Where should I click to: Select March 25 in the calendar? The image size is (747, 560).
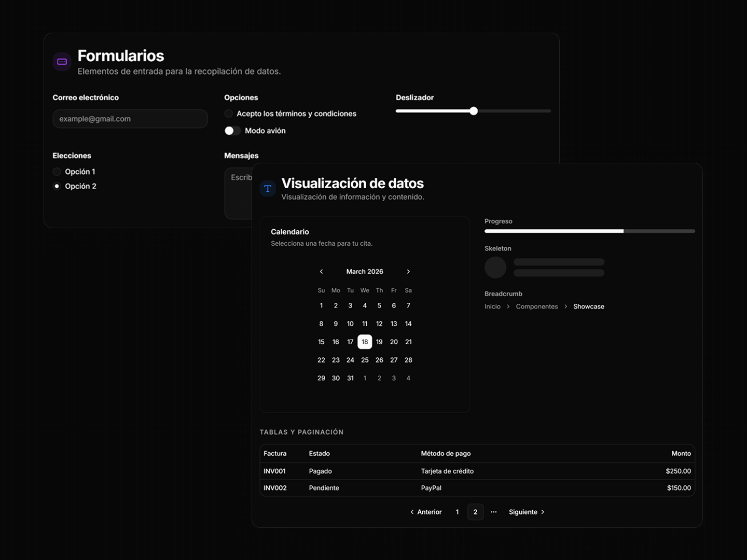tap(365, 360)
